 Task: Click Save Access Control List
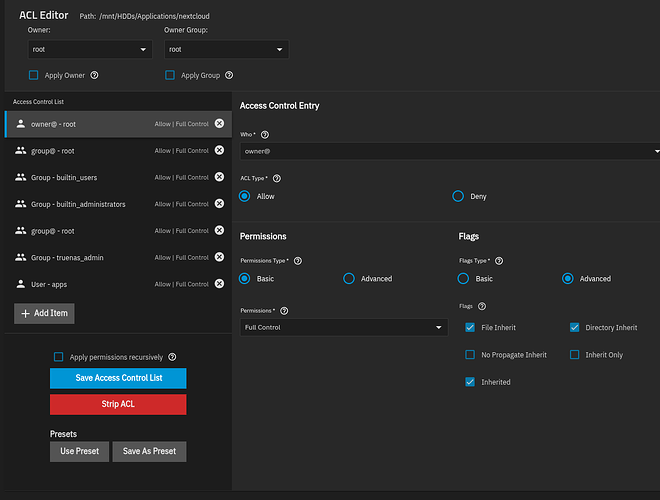(x=118, y=378)
